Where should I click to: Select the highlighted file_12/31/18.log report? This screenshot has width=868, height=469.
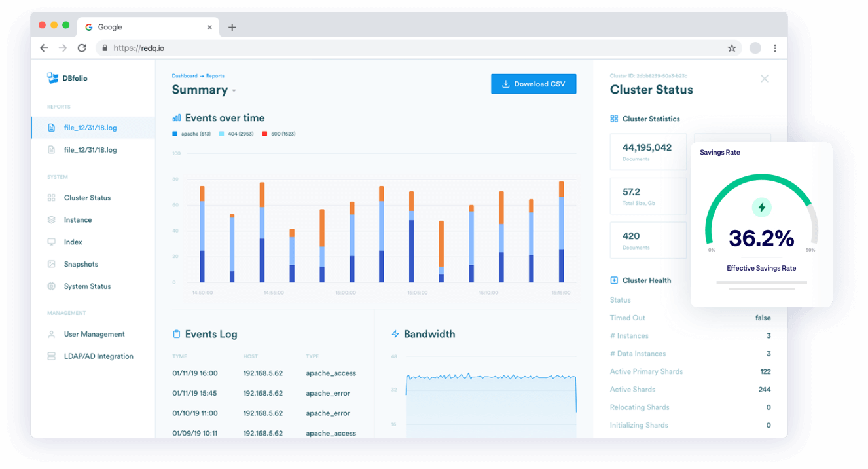tap(90, 128)
